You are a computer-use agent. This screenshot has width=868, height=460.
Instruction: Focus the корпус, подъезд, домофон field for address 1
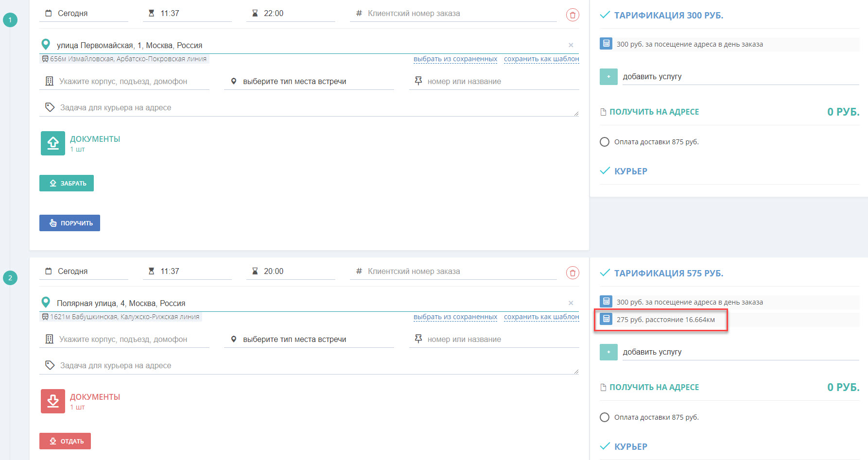124,82
